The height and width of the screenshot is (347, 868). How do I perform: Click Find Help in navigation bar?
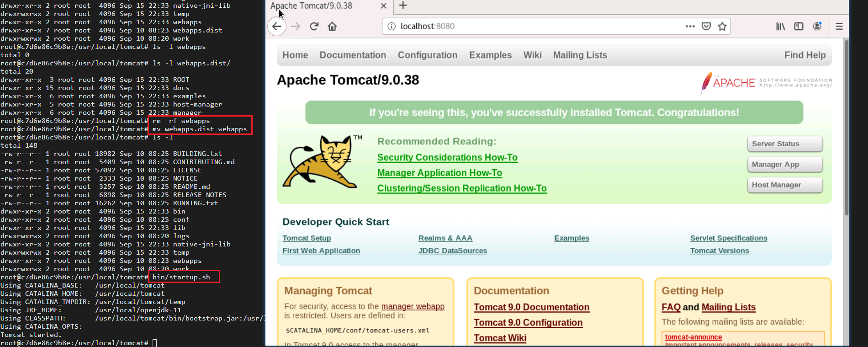coord(805,55)
